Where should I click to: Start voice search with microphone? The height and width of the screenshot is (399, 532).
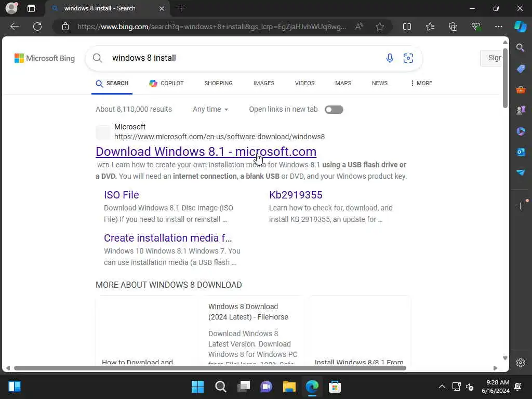tap(390, 58)
